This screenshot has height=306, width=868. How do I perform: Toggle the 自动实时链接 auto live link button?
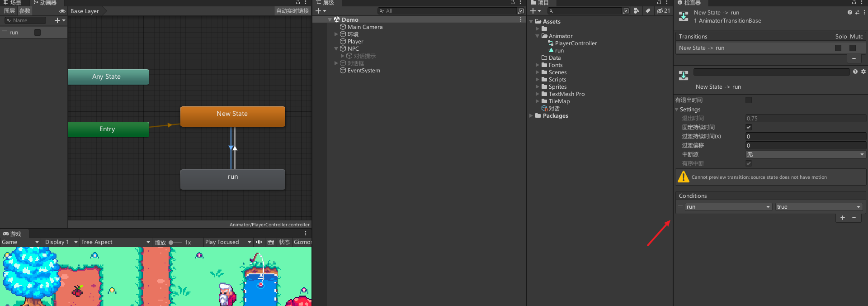(x=292, y=11)
